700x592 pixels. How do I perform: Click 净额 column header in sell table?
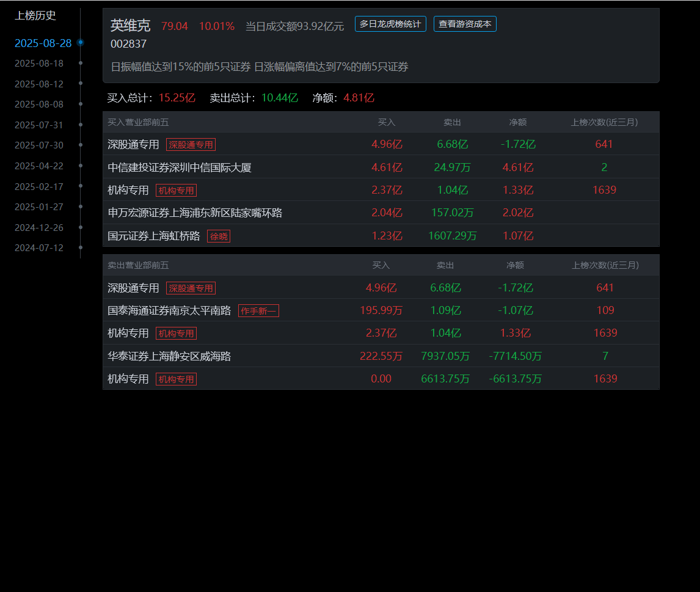pyautogui.click(x=515, y=265)
